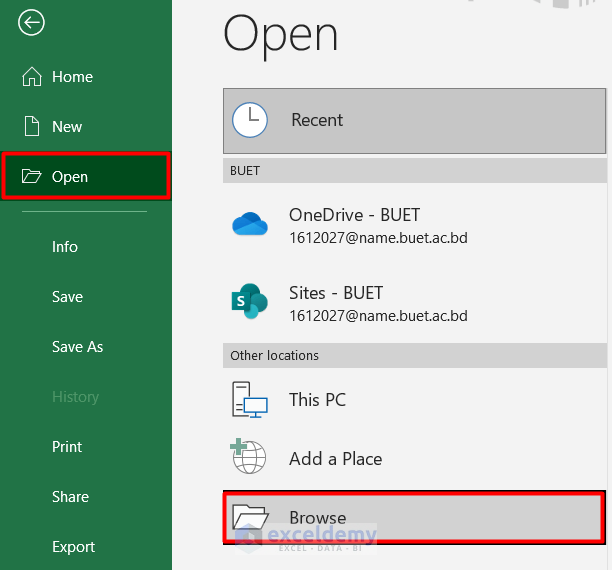
Task: Select Share in the sidebar
Action: 86,497
